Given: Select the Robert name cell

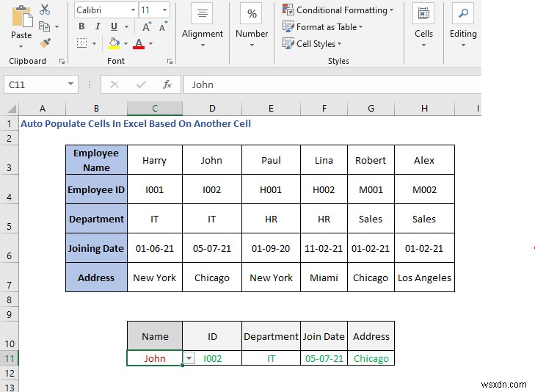Looking at the screenshot, I should pyautogui.click(x=371, y=160).
